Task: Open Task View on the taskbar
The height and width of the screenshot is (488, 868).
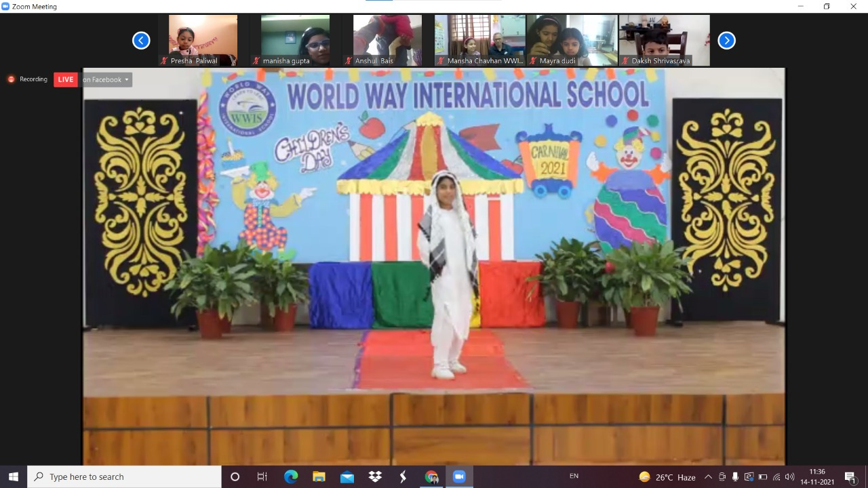Action: tap(262, 477)
